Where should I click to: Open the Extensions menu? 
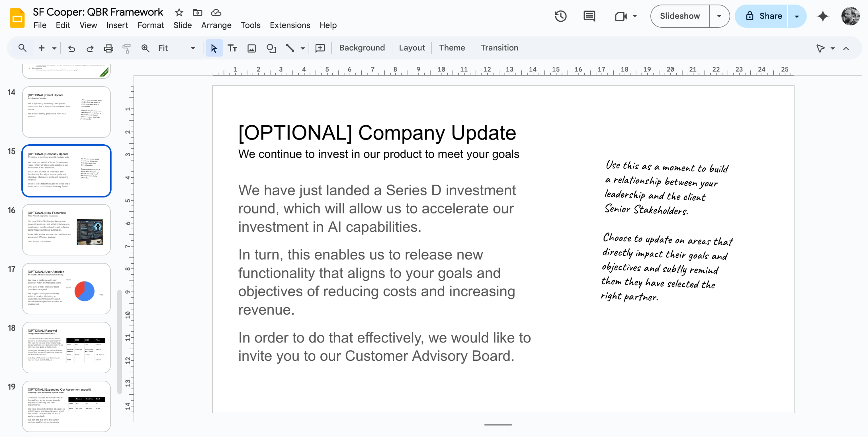tap(290, 25)
